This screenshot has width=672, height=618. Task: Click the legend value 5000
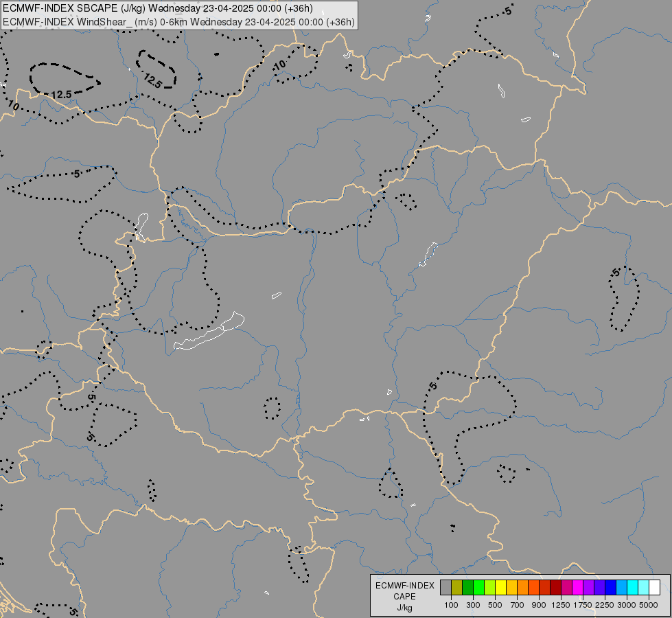click(x=649, y=605)
